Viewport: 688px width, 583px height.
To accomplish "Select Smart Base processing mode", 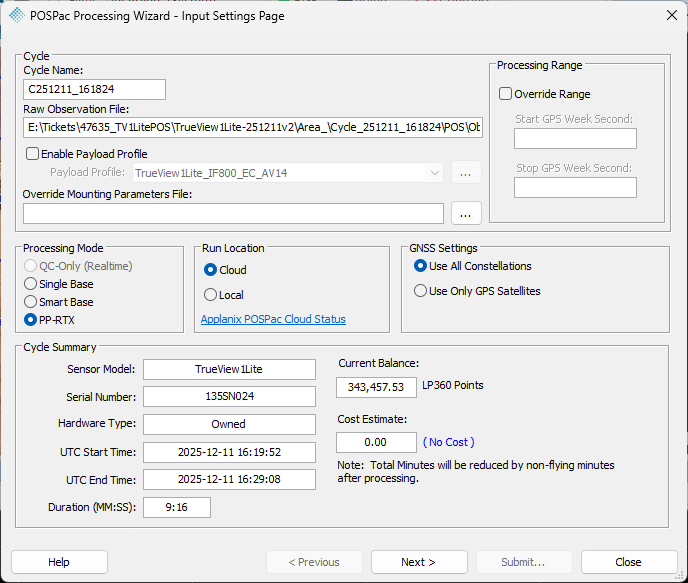I will click(x=30, y=302).
